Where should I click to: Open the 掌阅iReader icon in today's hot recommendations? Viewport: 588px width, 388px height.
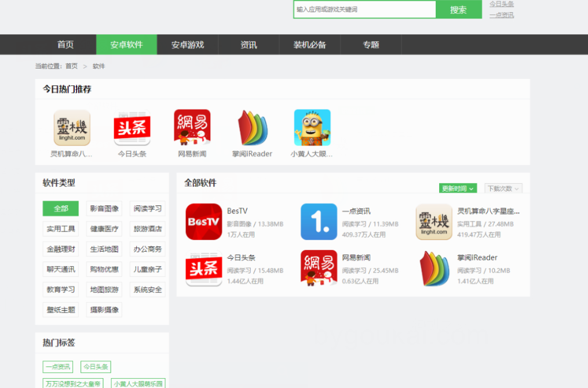coord(252,128)
